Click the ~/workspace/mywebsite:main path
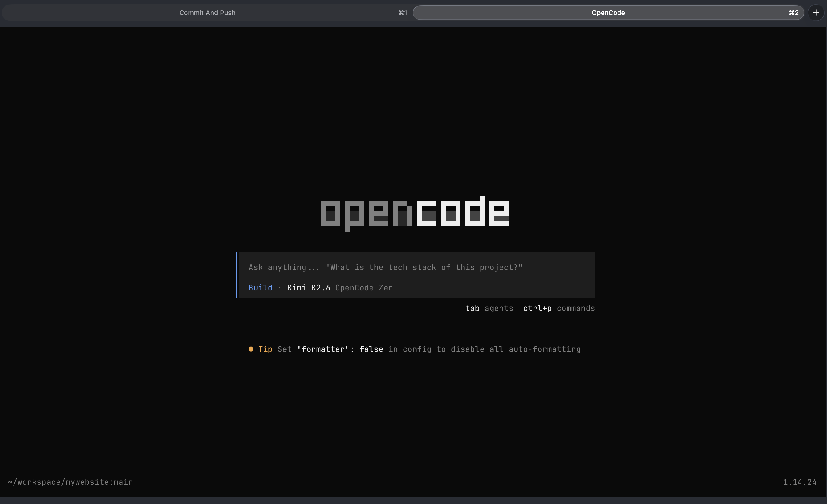This screenshot has height=504, width=827. (x=70, y=482)
